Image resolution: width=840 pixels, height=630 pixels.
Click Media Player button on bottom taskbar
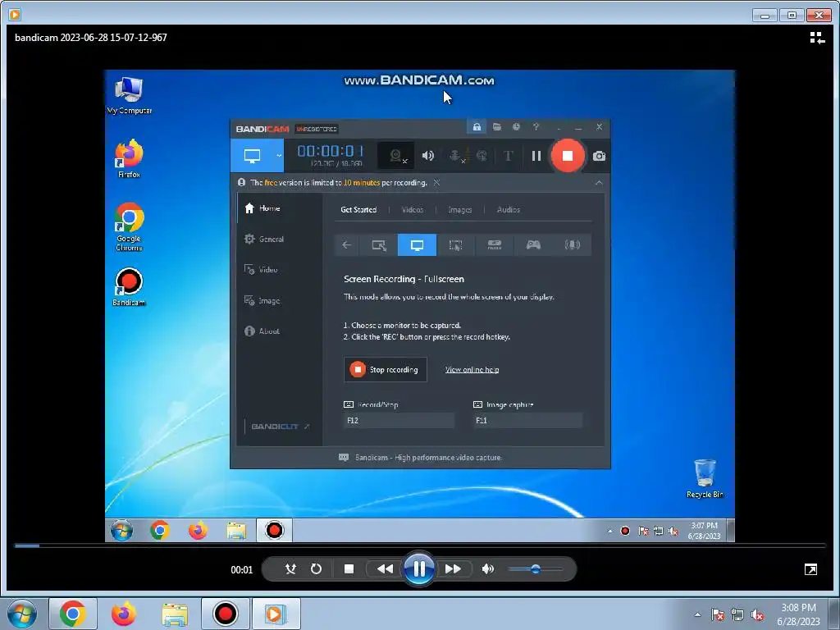pos(276,614)
